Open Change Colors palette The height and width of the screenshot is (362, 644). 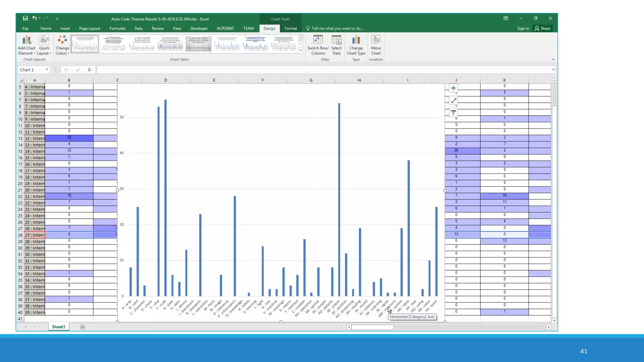click(x=62, y=45)
